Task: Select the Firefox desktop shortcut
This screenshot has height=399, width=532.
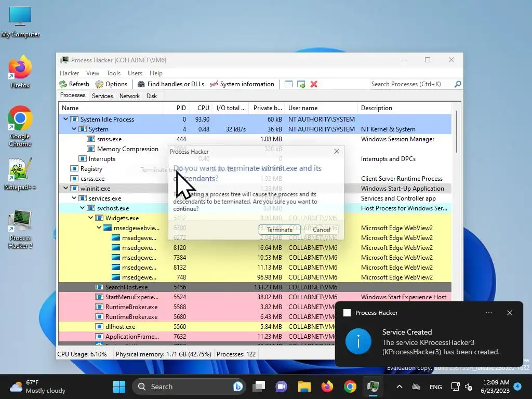Action: (20, 72)
